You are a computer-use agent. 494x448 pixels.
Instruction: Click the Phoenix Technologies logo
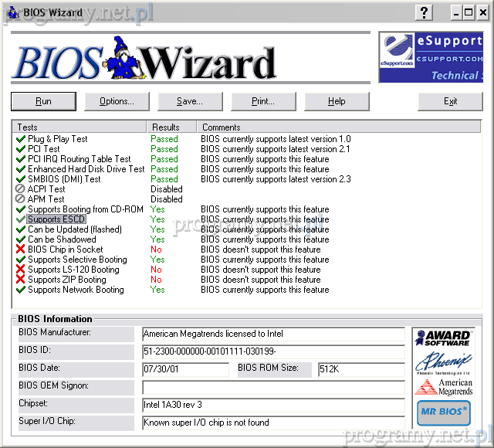(x=443, y=361)
